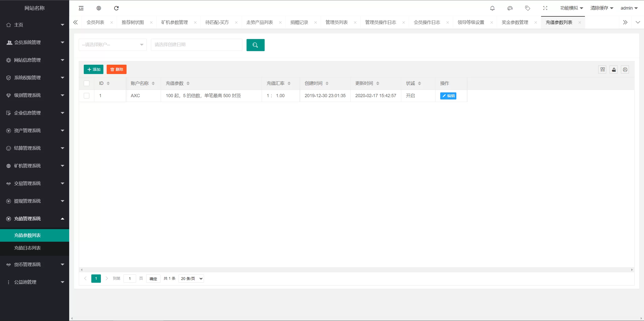Go to next page arrow
This screenshot has width=644, height=321.
pos(107,278)
